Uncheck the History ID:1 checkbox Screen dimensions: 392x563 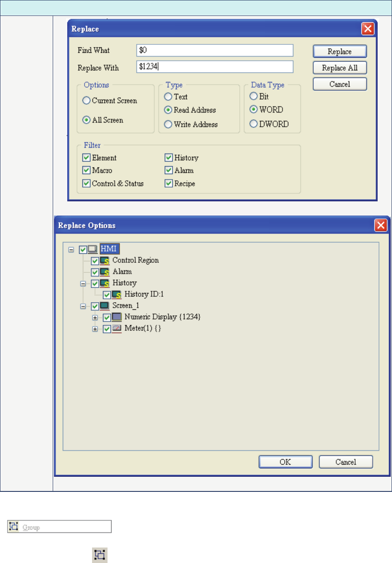(107, 295)
